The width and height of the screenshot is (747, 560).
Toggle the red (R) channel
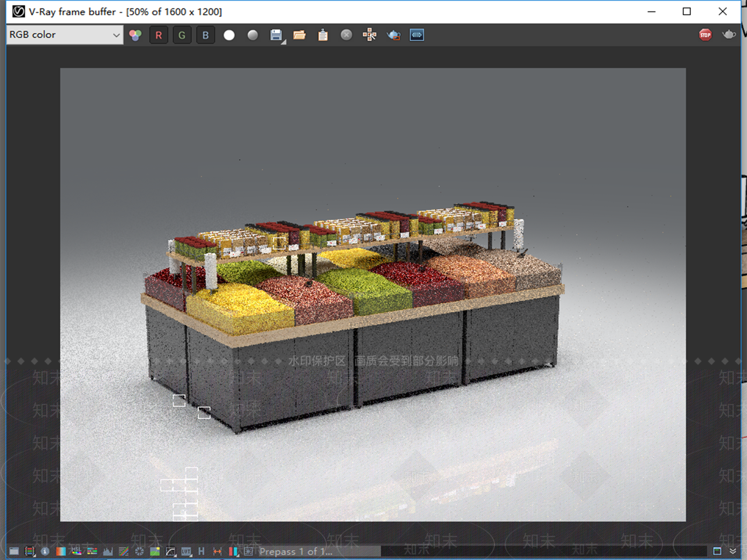159,35
